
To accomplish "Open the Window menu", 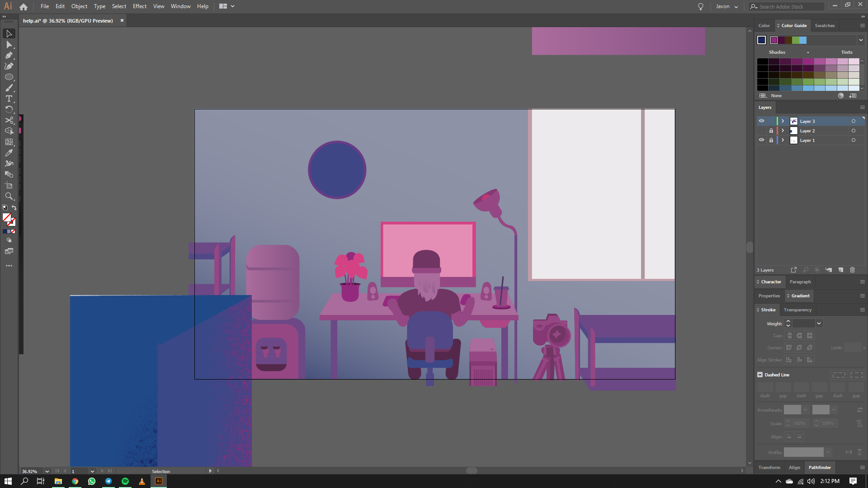I will tap(180, 6).
